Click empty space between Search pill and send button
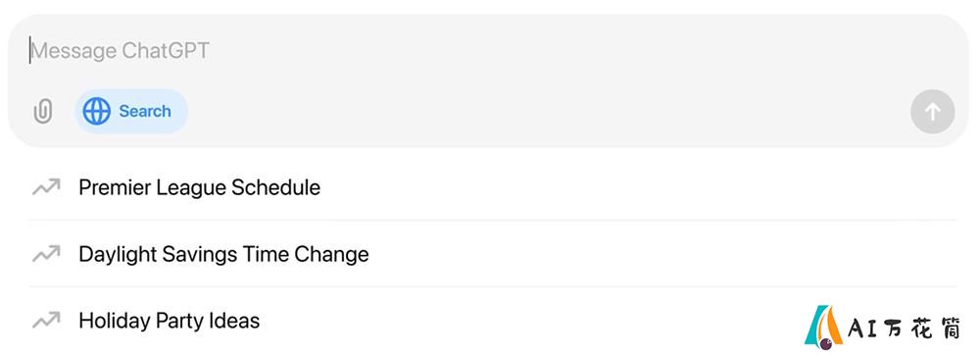This screenshot has width=980, height=355. pyautogui.click(x=549, y=111)
